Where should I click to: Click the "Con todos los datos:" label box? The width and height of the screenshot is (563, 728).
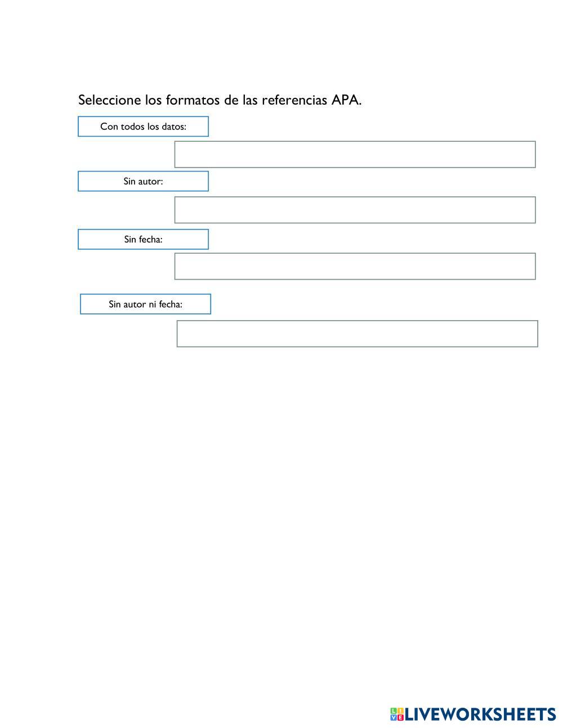pyautogui.click(x=143, y=127)
